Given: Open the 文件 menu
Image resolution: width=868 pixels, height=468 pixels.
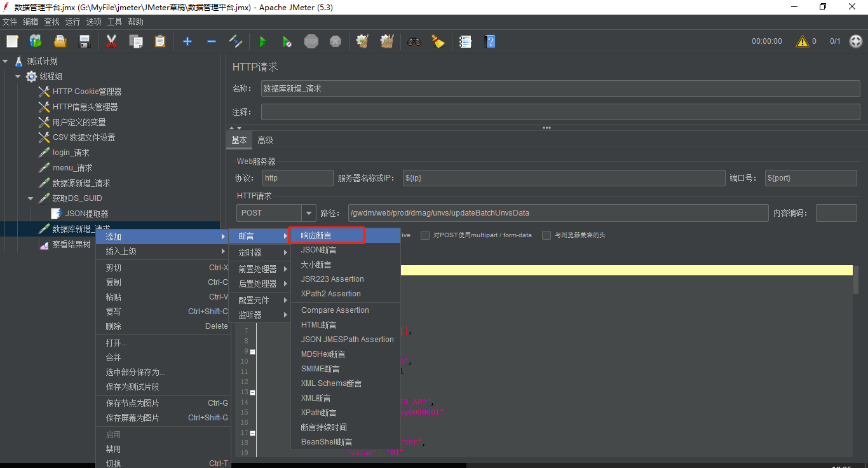Looking at the screenshot, I should [10, 22].
